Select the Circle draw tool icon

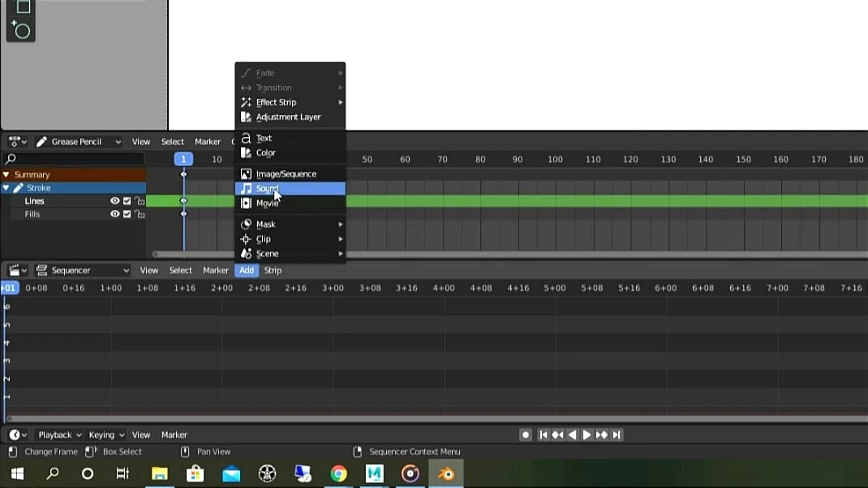point(21,30)
